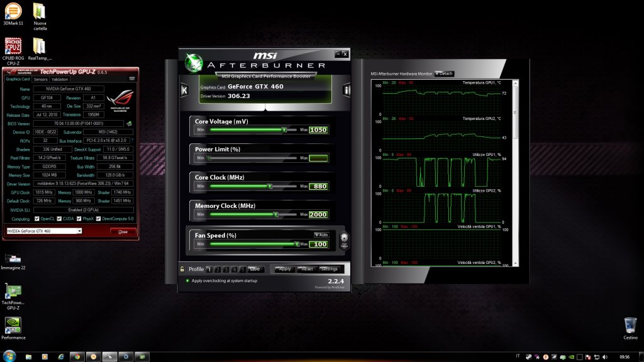Open the Kombustor K button in Afterburner
The image size is (644, 362).
(x=184, y=90)
